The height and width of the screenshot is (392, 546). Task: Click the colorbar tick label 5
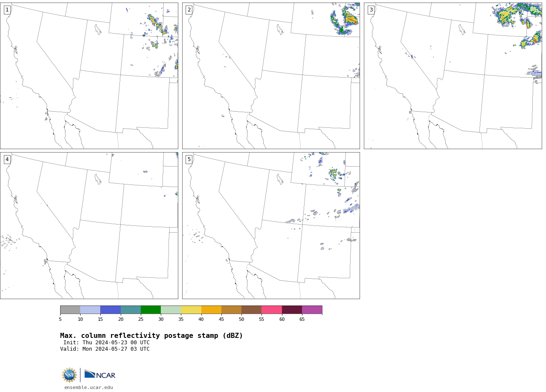click(x=60, y=320)
